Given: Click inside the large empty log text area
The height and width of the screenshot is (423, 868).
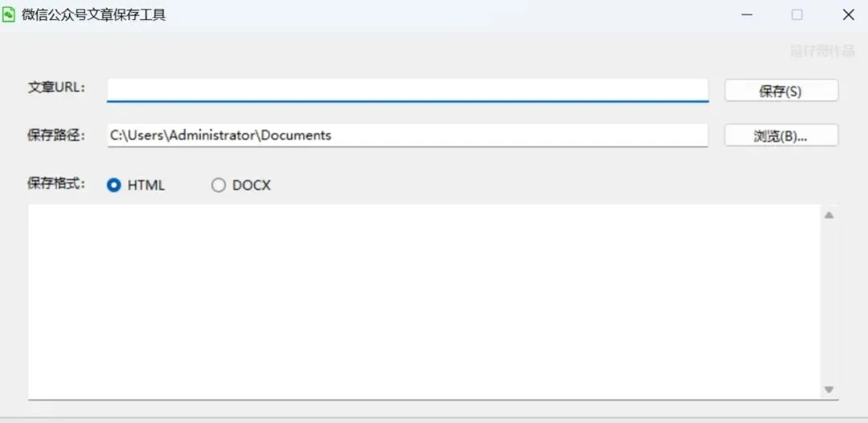Looking at the screenshot, I should [424, 302].
